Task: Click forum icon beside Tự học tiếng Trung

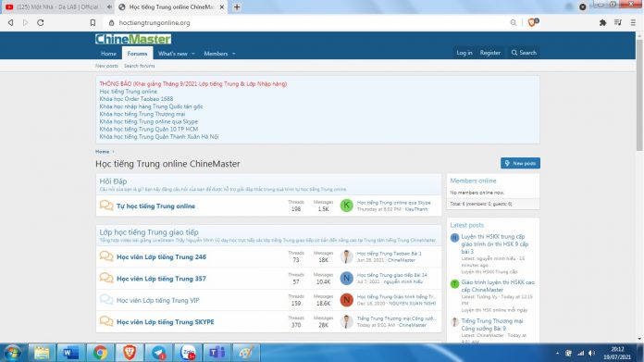Action: click(106, 205)
